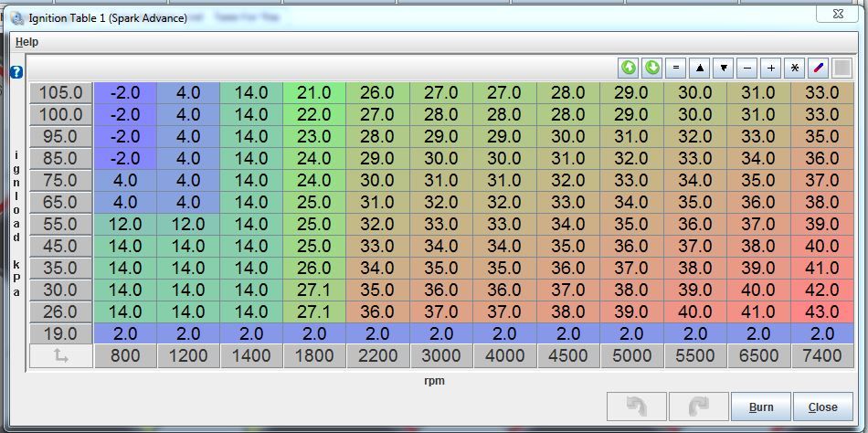Select the 36.0 cell at 26.0 kPa, 2200 rpm
Viewport: 868px width, 433px height.
tap(377, 312)
